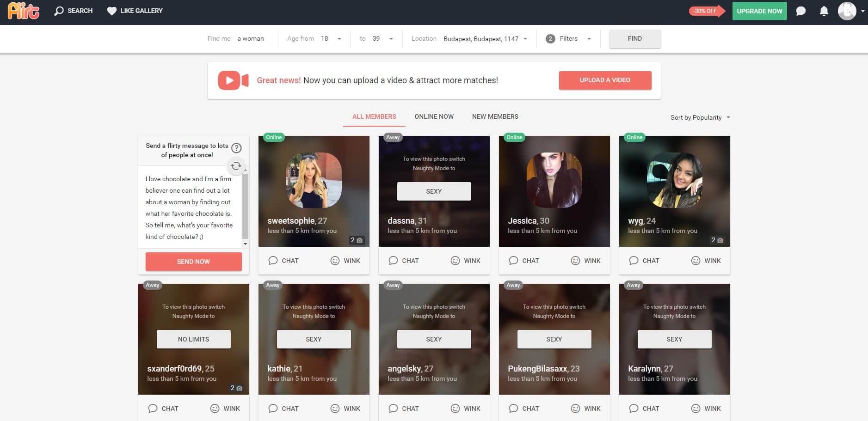868x421 pixels.
Task: Click SEXY button on PukengBilasaxx's card
Action: [554, 339]
